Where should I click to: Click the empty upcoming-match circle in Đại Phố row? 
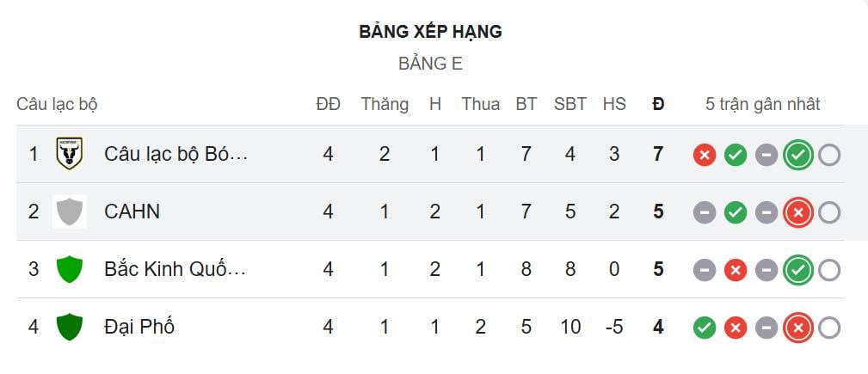click(x=829, y=328)
